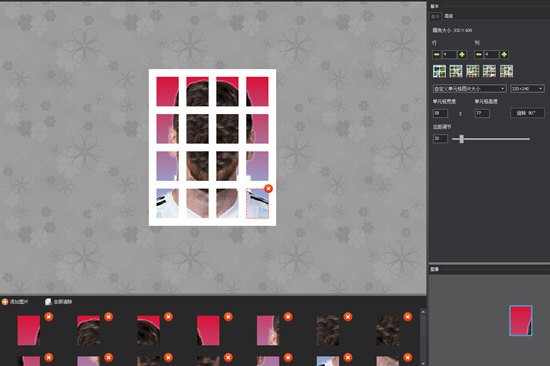Click the clear all icon in bottom toolbar

point(48,301)
